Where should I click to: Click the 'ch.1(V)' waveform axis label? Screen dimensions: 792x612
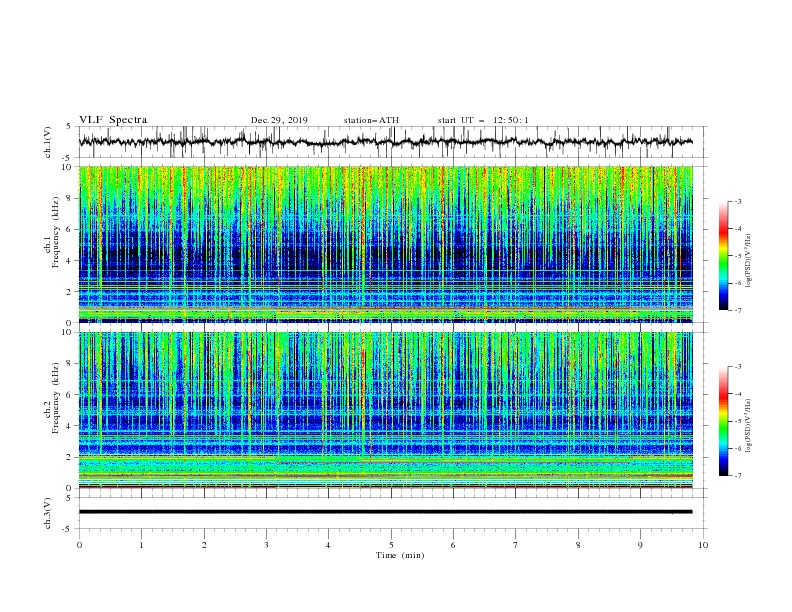click(48, 142)
